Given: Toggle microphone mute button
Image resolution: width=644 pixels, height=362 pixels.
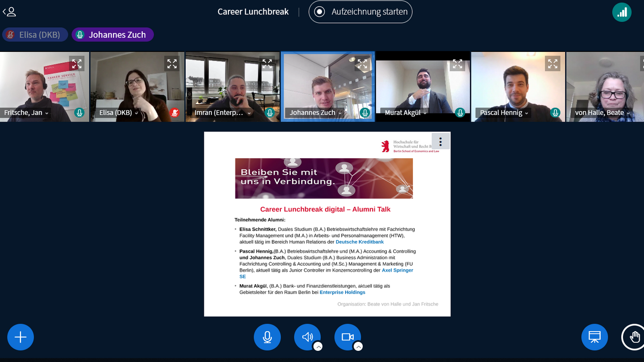Looking at the screenshot, I should click(x=267, y=337).
